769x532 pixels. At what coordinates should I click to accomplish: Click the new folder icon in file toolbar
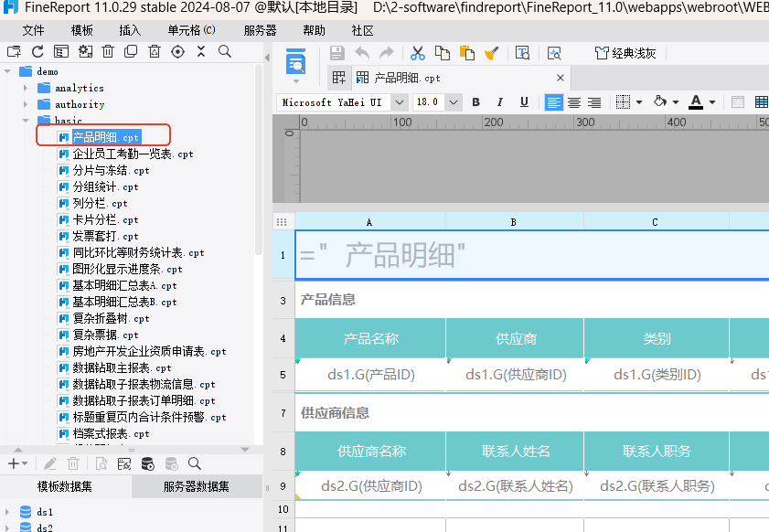click(x=14, y=51)
